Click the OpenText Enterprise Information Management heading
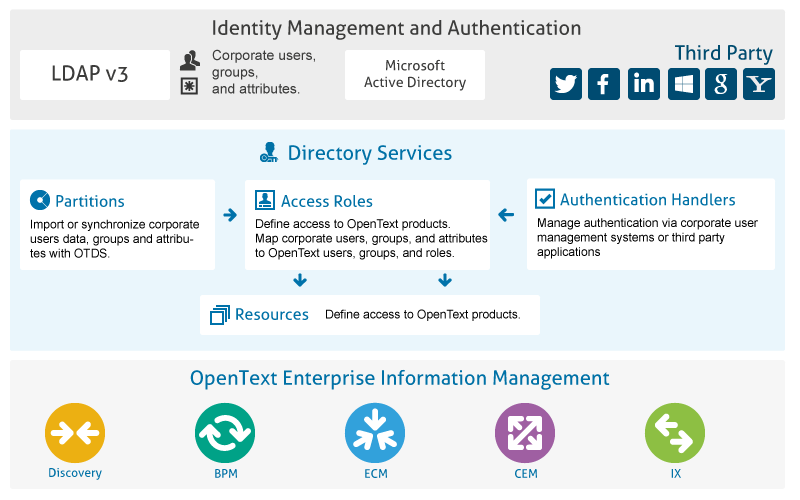Image resolution: width=800 pixels, height=500 pixels. click(399, 378)
